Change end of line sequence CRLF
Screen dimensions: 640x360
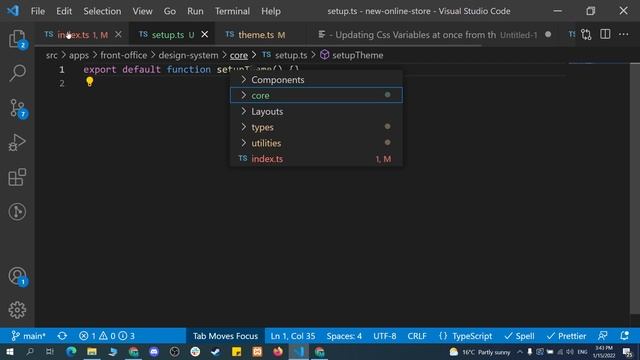tap(417, 336)
